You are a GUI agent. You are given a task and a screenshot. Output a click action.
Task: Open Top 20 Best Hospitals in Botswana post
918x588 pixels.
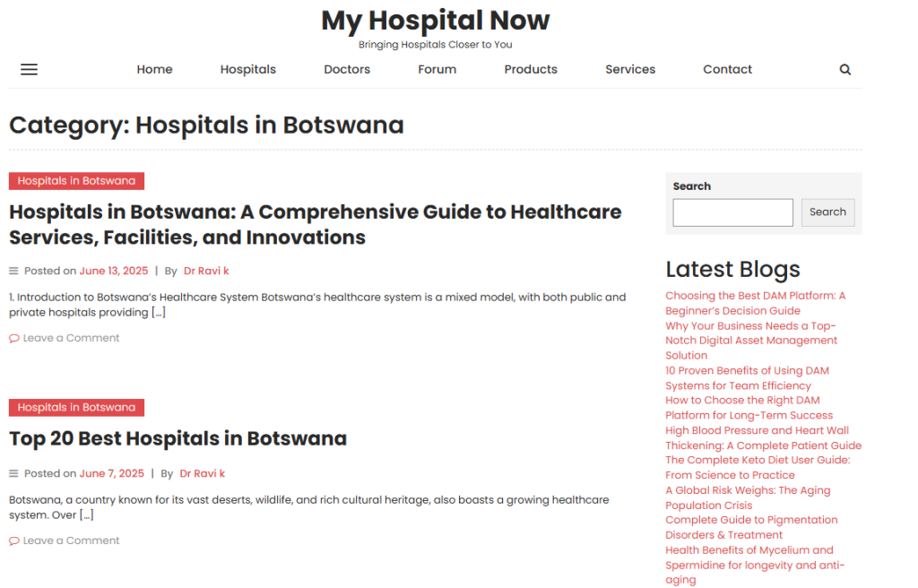[178, 438]
